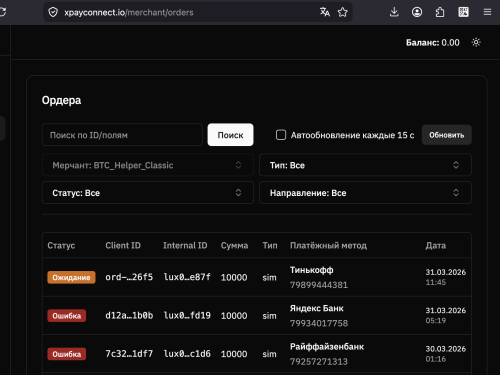Click Ошибка badge in 7c32…1df7 row

click(67, 354)
